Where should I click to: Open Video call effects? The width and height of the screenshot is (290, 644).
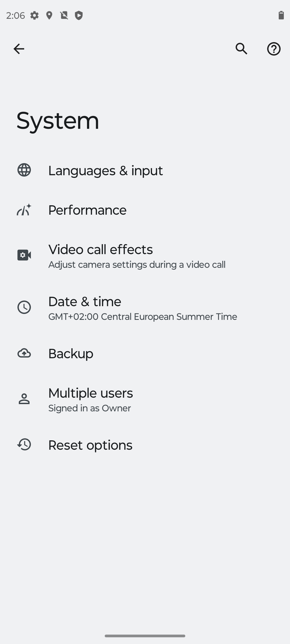click(145, 256)
